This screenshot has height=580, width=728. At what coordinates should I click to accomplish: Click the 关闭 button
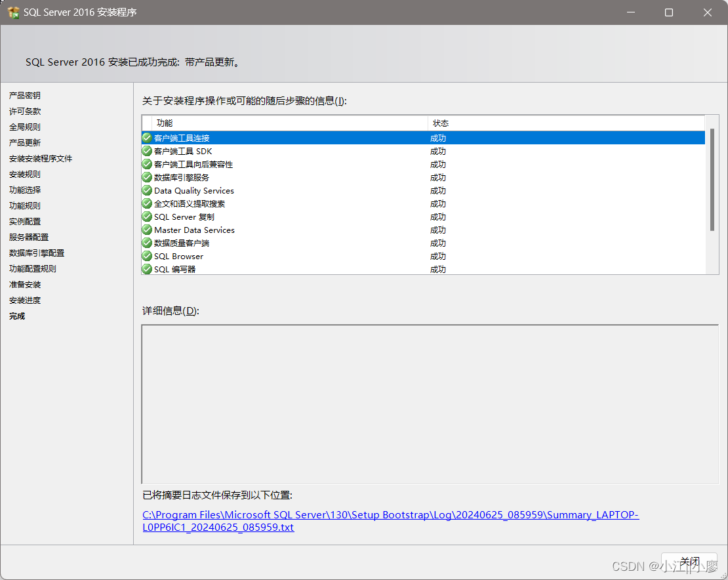tap(688, 562)
